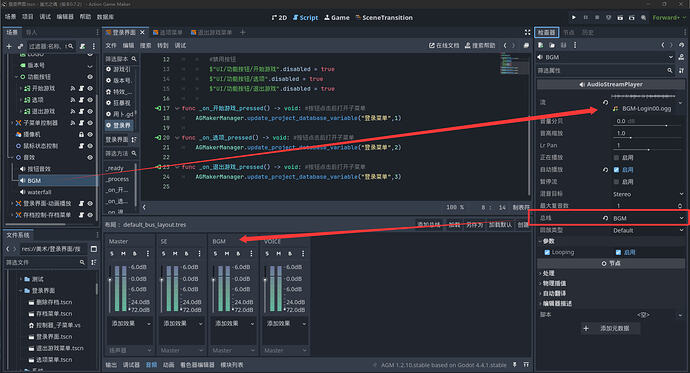Expand the 子菜单控制器 tree node
690x373 pixels.
click(x=12, y=123)
